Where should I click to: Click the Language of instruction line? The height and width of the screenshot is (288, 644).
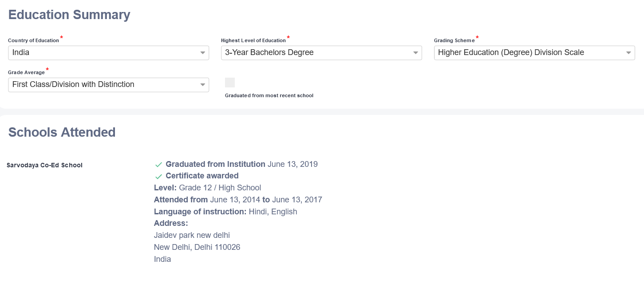(x=225, y=212)
